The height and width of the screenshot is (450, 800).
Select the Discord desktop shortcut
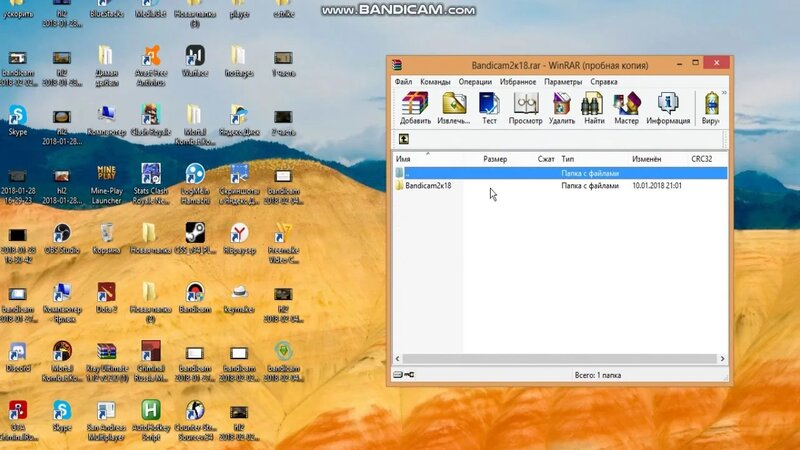[x=18, y=357]
